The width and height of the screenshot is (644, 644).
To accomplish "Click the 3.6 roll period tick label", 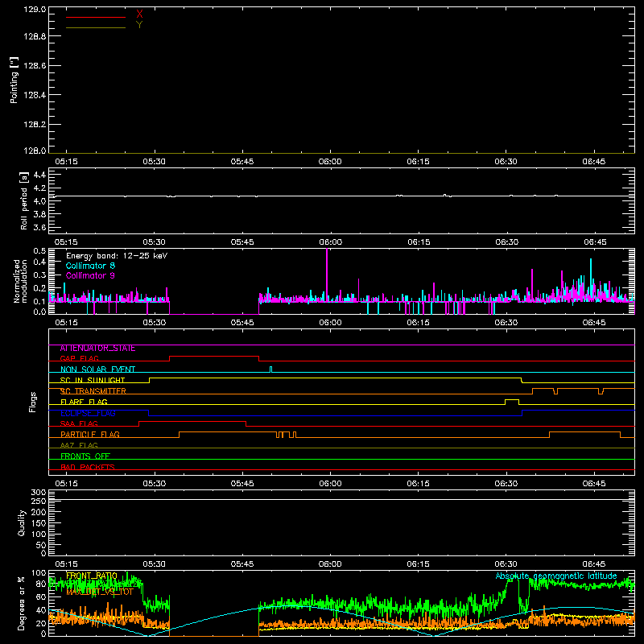I will [39, 227].
